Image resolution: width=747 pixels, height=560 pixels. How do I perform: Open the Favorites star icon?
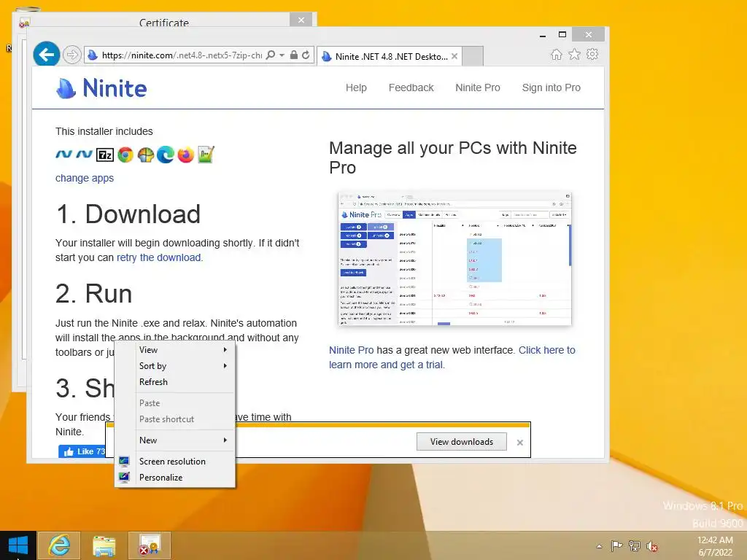coord(575,54)
